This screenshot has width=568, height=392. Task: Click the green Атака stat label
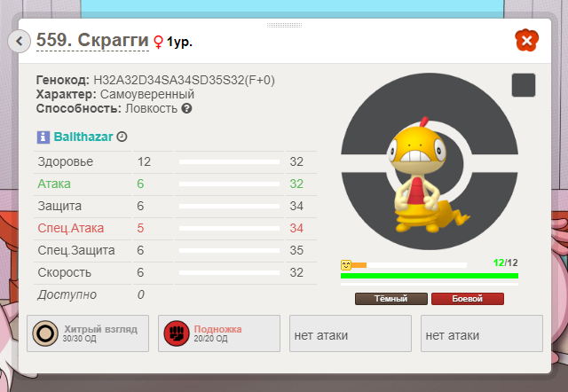[54, 184]
